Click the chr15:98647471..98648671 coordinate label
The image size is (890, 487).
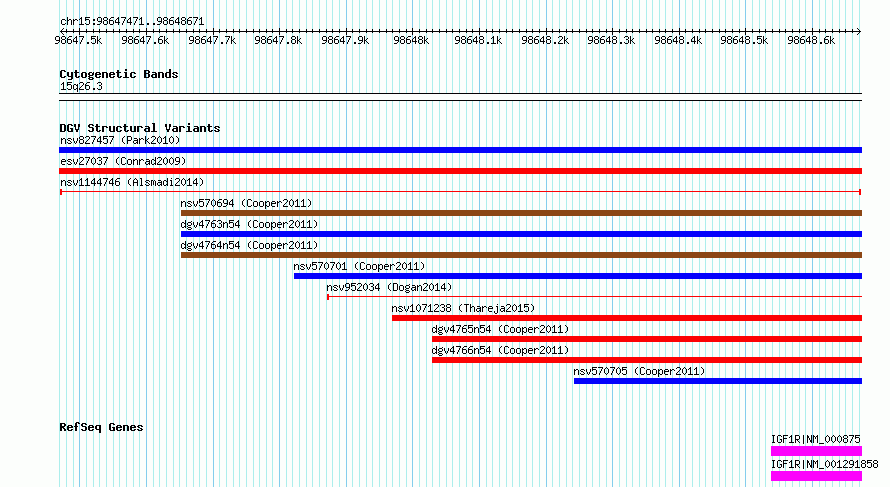tap(132, 22)
